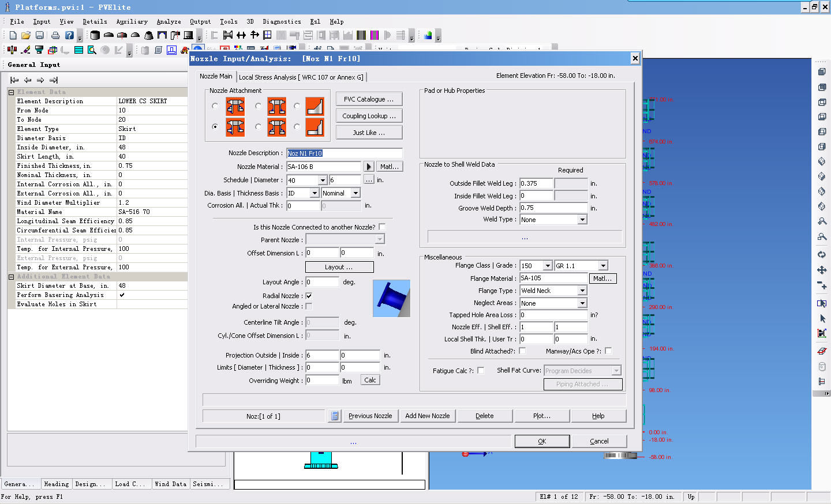Click the Layout button

[339, 267]
